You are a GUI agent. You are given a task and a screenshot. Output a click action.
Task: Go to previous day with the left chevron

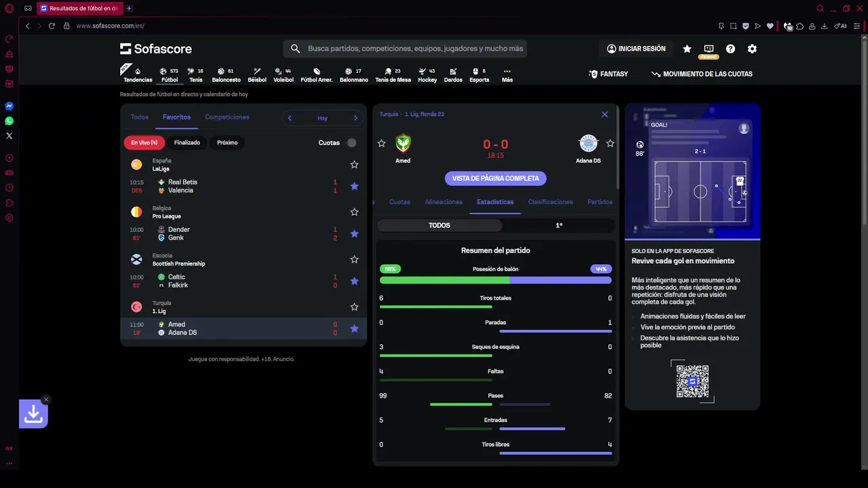(x=290, y=118)
